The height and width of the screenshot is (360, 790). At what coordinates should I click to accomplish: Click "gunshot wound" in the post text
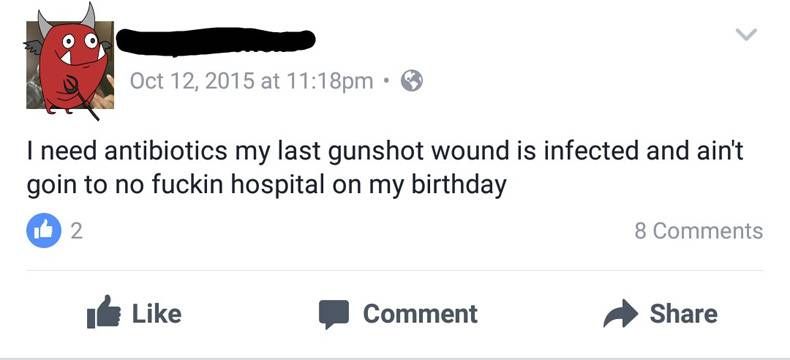pyautogui.click(x=423, y=153)
